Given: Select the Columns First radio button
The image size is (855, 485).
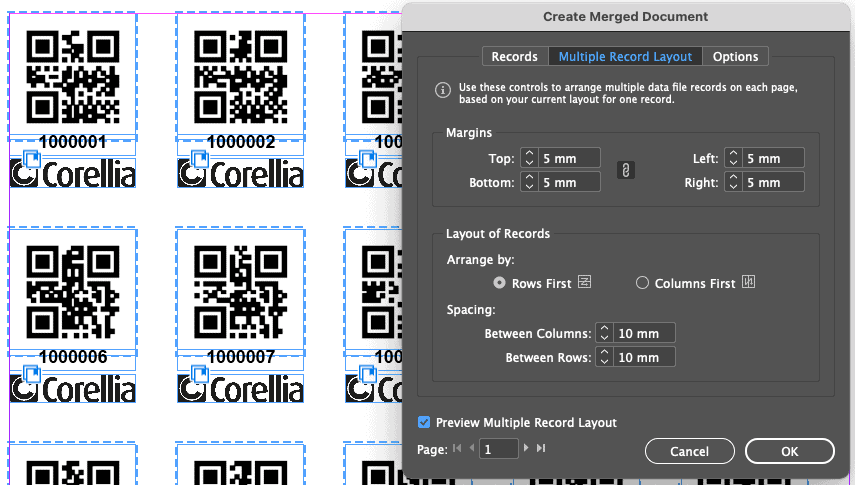Looking at the screenshot, I should 642,283.
